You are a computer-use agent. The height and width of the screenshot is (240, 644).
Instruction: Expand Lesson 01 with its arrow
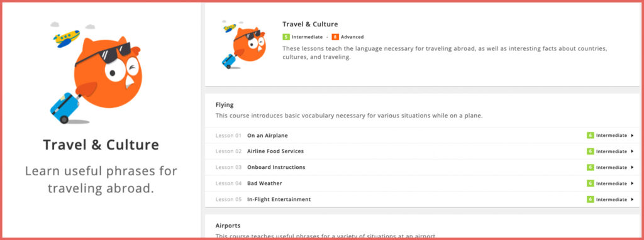click(633, 135)
